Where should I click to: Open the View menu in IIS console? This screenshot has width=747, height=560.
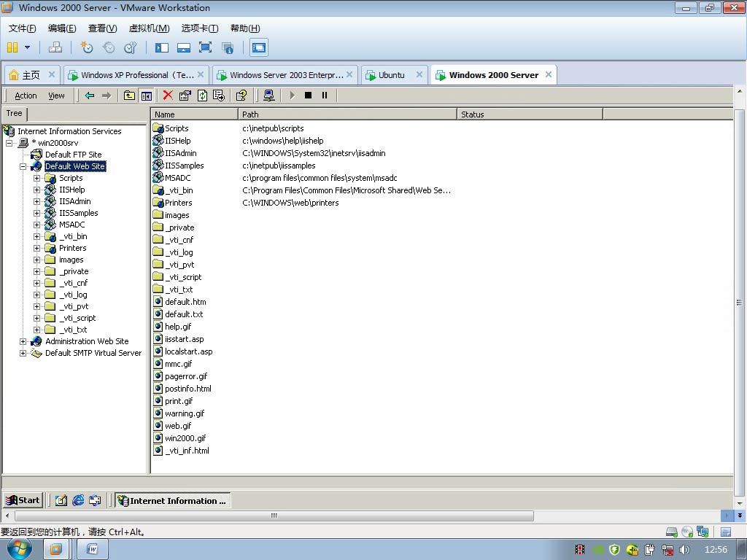(x=56, y=96)
